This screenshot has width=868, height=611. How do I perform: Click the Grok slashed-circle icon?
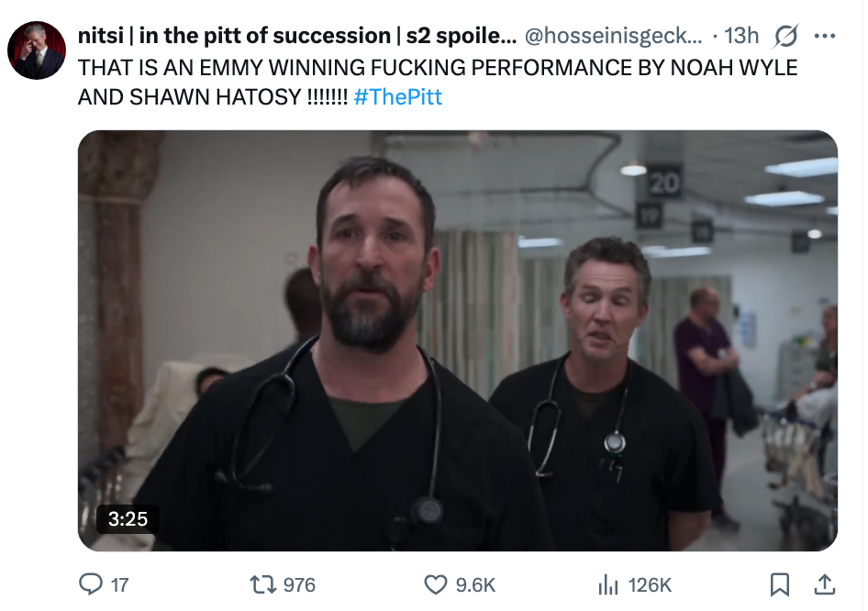point(785,36)
